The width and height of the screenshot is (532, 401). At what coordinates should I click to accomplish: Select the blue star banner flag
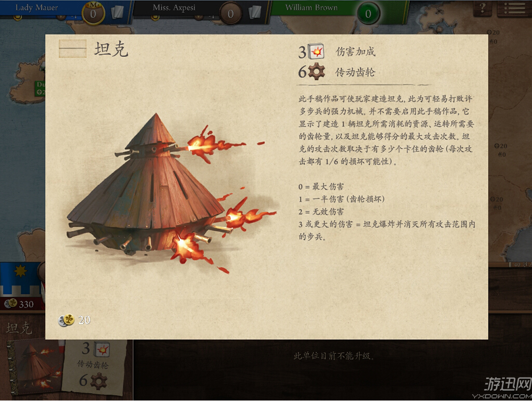pyautogui.click(x=20, y=279)
